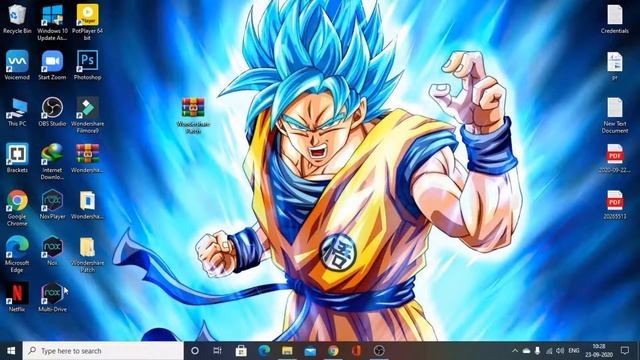Change the ENG input language
Viewport: 640px width, 360px height.
pyautogui.click(x=574, y=351)
